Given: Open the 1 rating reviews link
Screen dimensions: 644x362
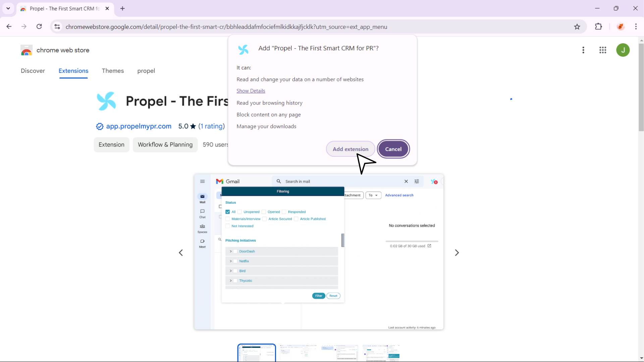Looking at the screenshot, I should (211, 126).
